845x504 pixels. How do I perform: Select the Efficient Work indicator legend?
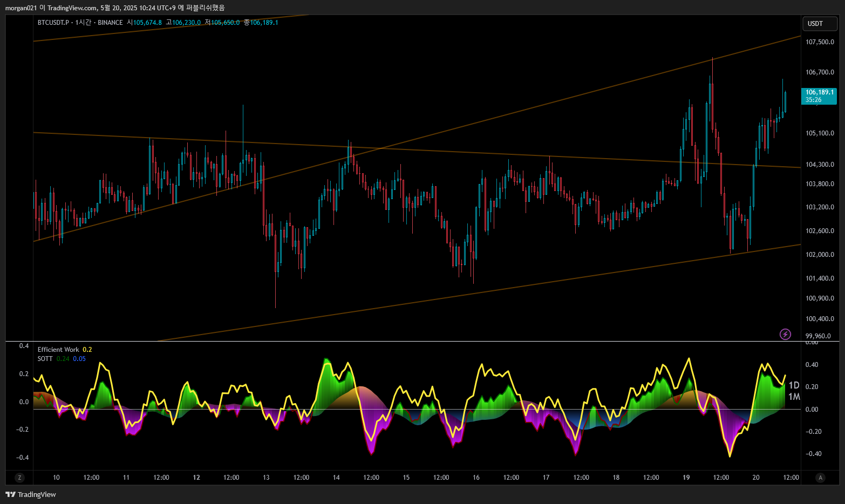[x=58, y=350]
